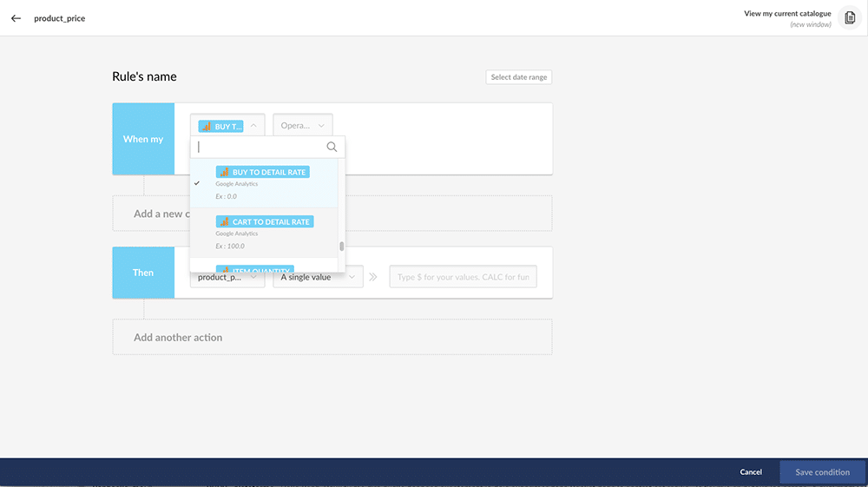Open the product_p... field dropdown
The width and height of the screenshot is (868, 487).
click(x=227, y=277)
